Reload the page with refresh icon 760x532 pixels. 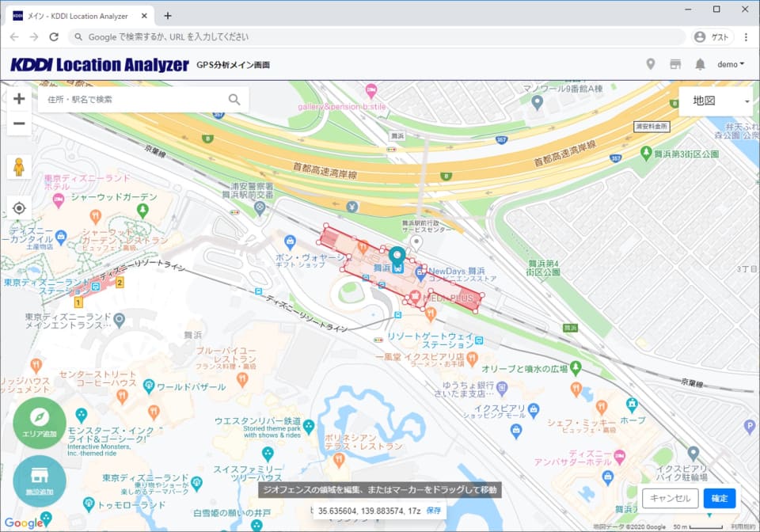click(x=54, y=37)
